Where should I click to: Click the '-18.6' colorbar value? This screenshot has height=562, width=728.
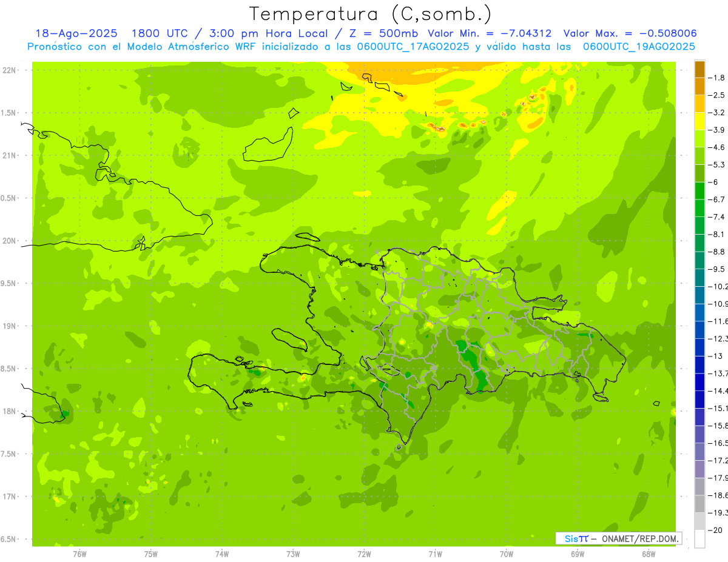click(x=718, y=495)
